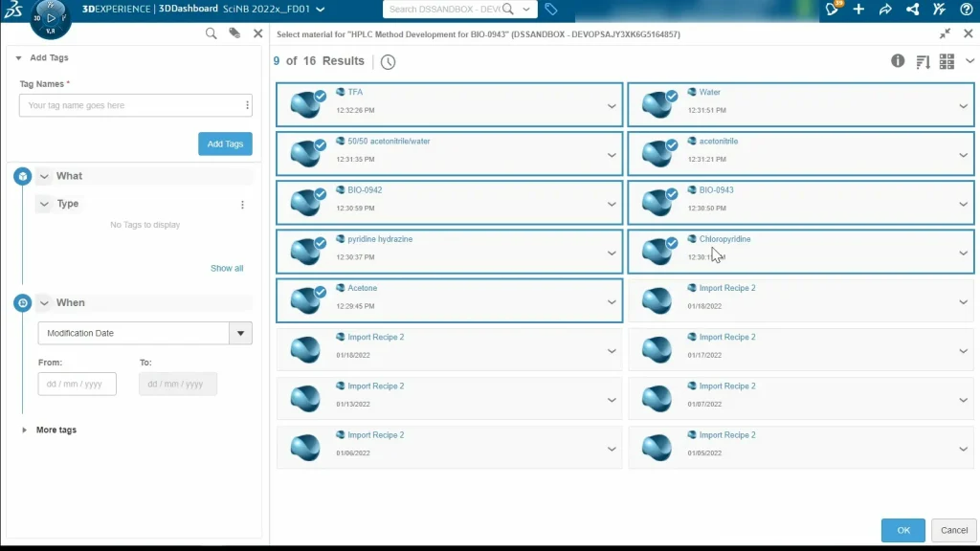Open the SciNB 2022x_FD01 dashboard menu

(x=320, y=10)
